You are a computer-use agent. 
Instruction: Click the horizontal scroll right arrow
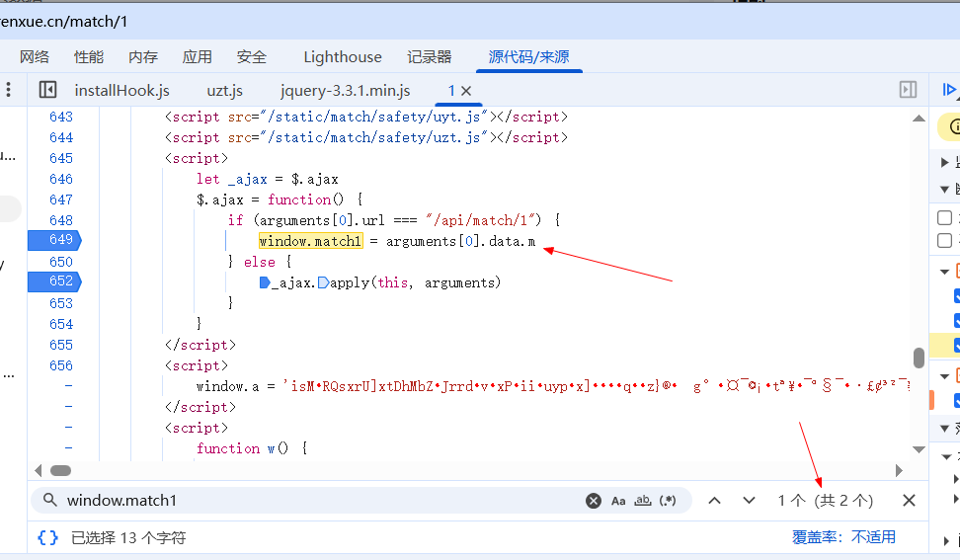coord(899,470)
